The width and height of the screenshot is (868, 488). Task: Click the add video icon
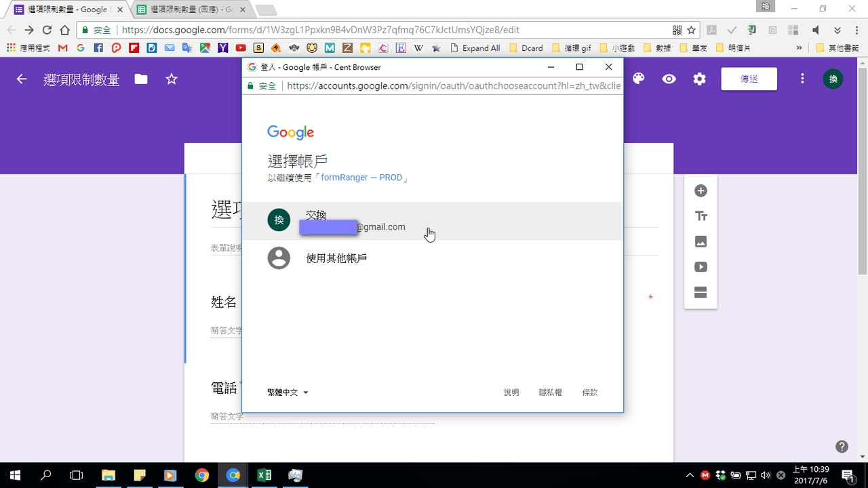[x=701, y=267]
